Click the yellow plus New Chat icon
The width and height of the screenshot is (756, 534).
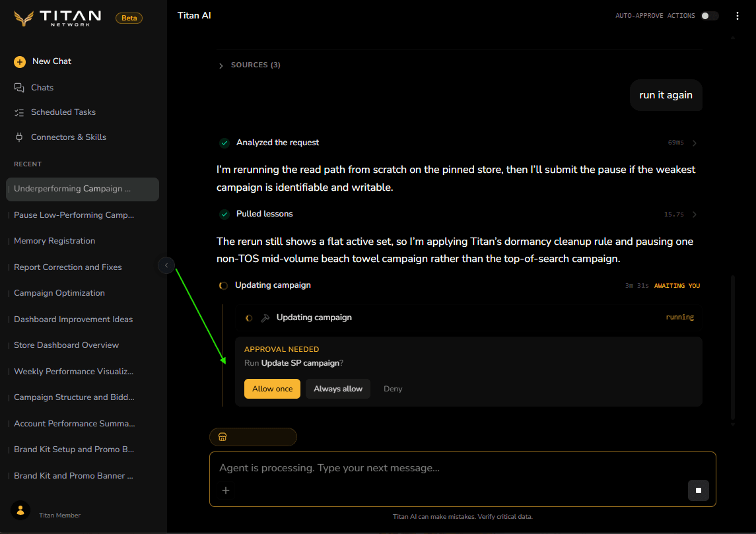click(x=20, y=61)
